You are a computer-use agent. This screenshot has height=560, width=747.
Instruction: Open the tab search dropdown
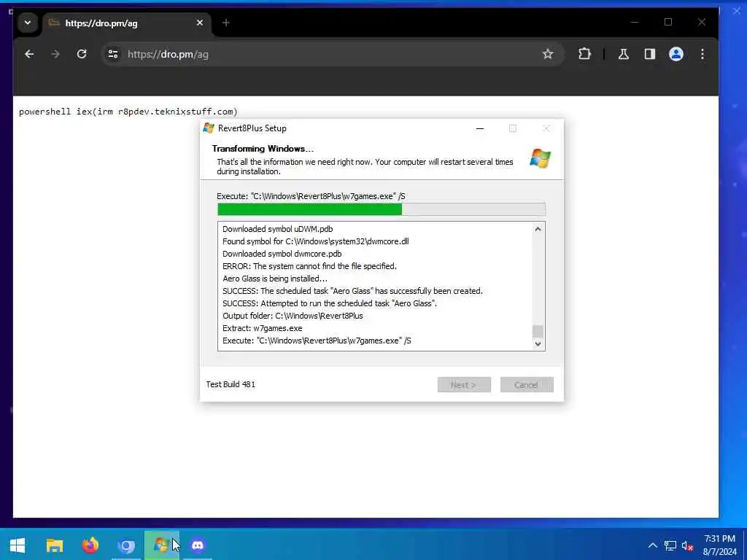click(28, 23)
